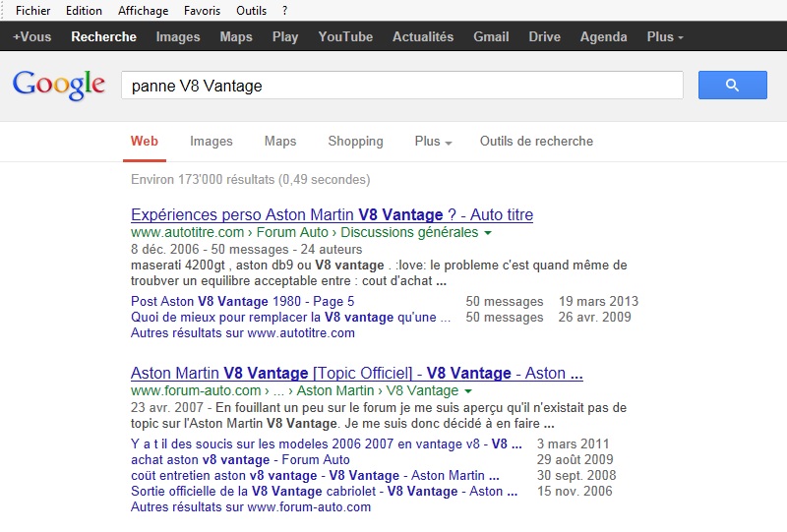Open Gmail in the black Google bar
This screenshot has width=787, height=532.
491,36
